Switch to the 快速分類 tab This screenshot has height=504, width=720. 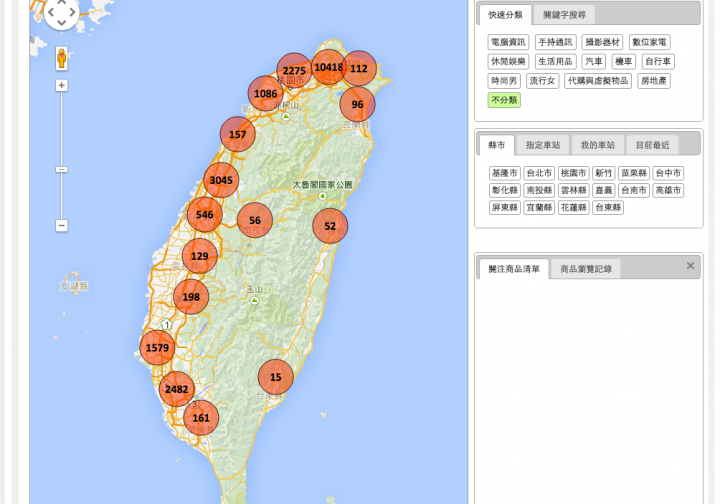point(505,15)
